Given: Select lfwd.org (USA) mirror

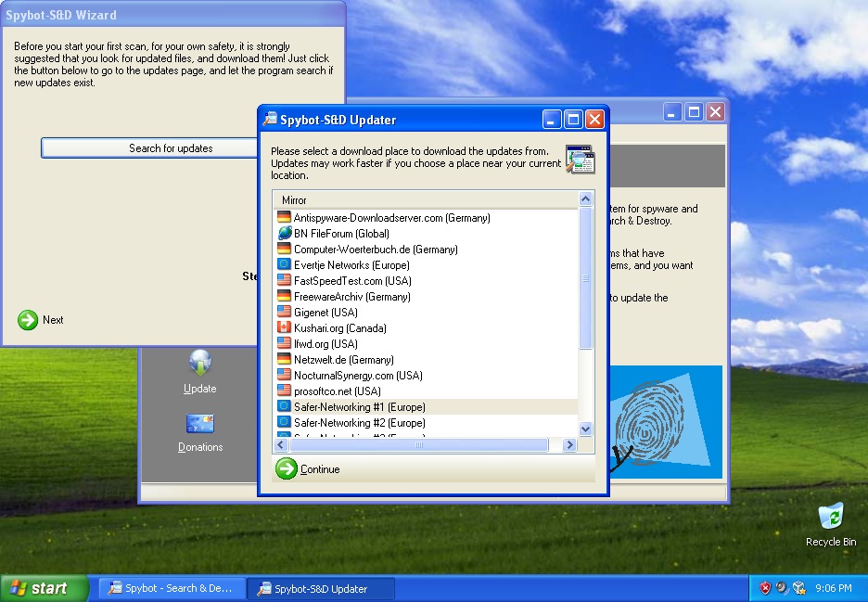Looking at the screenshot, I should [426, 344].
